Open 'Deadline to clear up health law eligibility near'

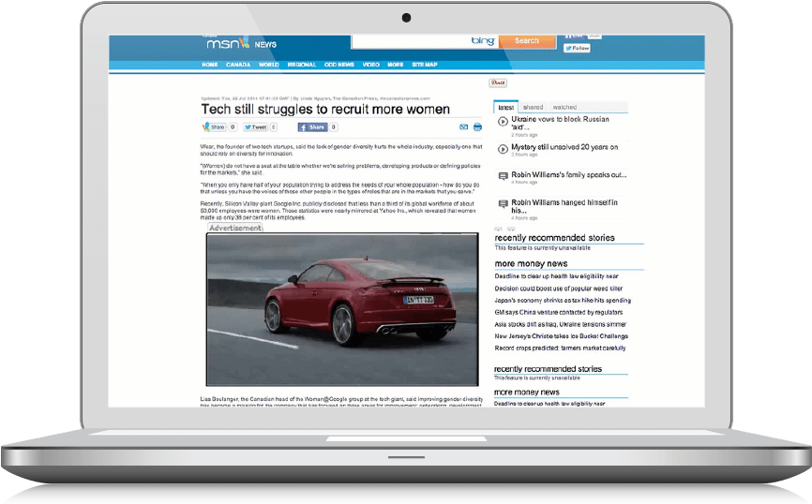556,276
